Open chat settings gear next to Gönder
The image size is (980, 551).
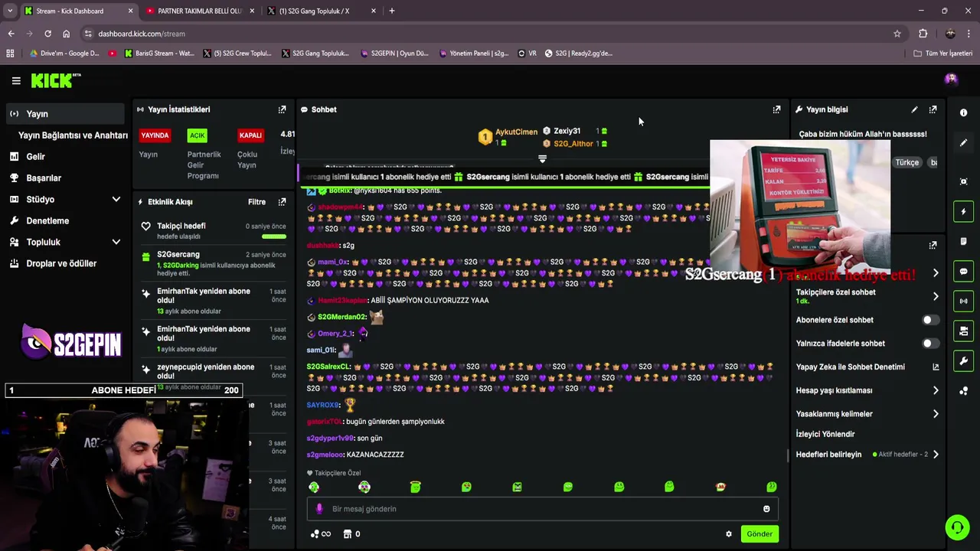(x=729, y=534)
